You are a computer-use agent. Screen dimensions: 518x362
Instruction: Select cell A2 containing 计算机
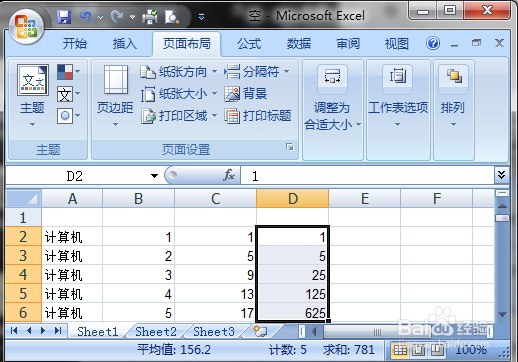click(72, 237)
